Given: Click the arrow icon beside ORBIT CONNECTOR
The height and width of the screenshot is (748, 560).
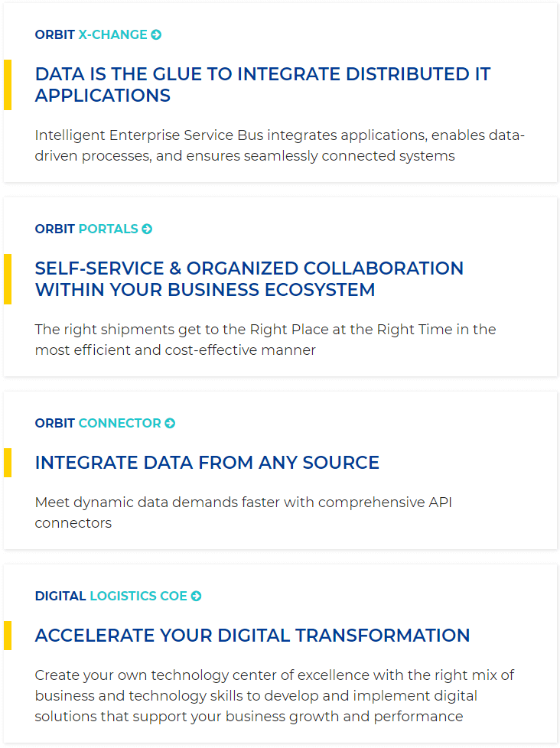Looking at the screenshot, I should [x=170, y=423].
